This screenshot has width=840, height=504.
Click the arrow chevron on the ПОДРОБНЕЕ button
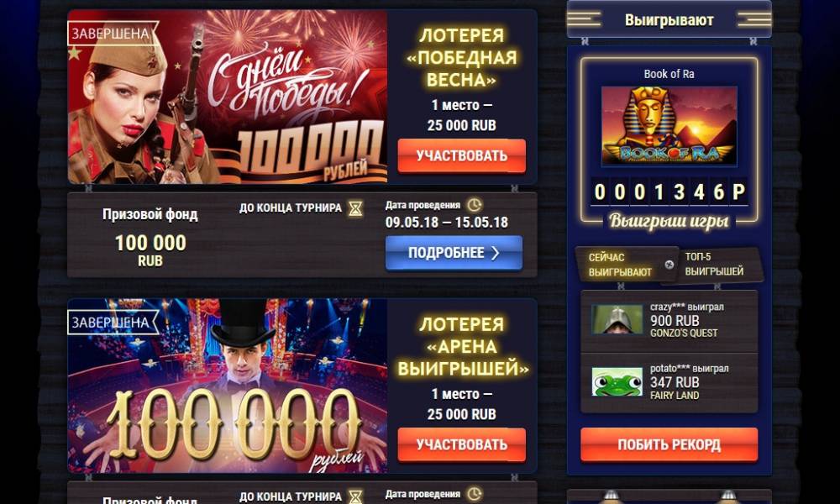[x=496, y=253]
